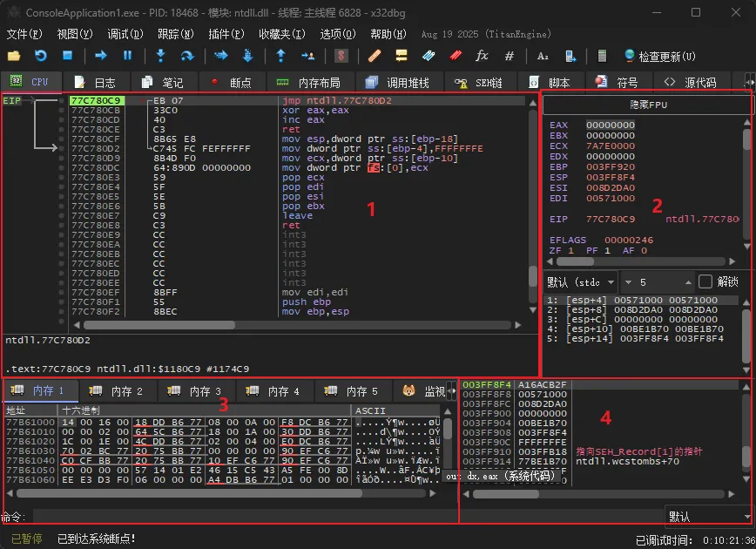Open the 调试 menu
The height and width of the screenshot is (549, 756).
[125, 34]
